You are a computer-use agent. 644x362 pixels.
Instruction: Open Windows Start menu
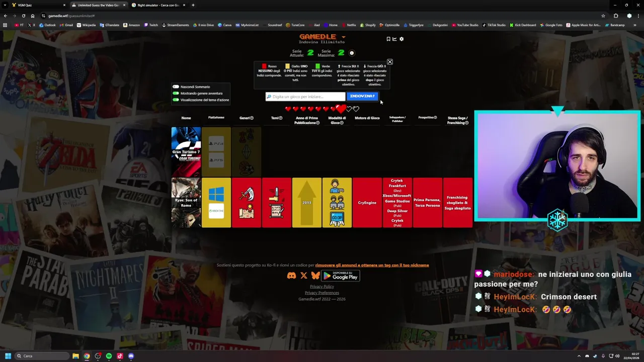pos(8,356)
